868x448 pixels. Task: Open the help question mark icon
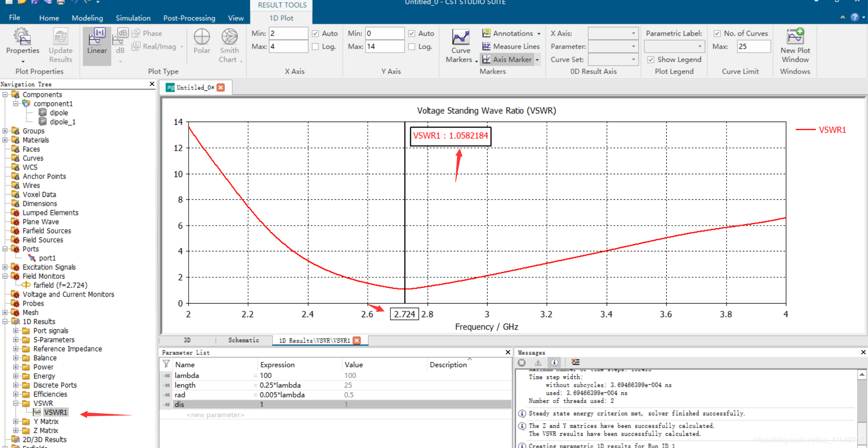tap(854, 17)
